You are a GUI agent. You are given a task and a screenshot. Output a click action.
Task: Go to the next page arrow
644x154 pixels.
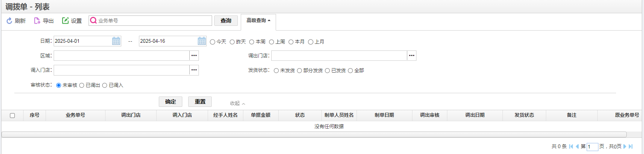pyautogui.click(x=625, y=146)
